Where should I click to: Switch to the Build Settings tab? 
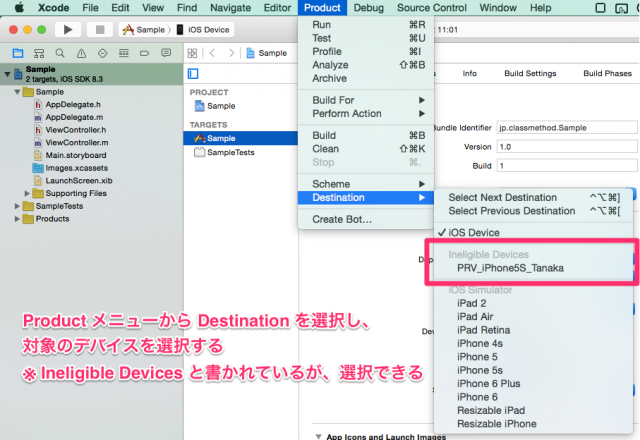pyautogui.click(x=530, y=73)
